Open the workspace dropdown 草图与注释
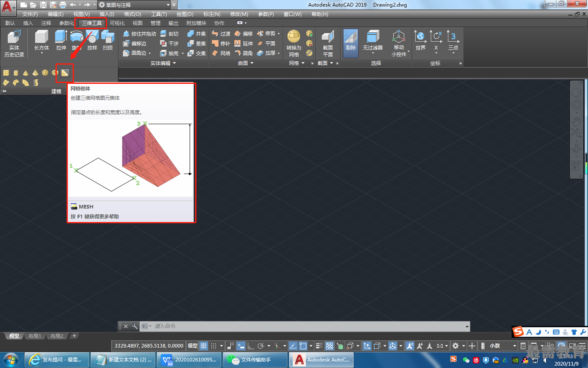588x368 pixels. pyautogui.click(x=134, y=5)
